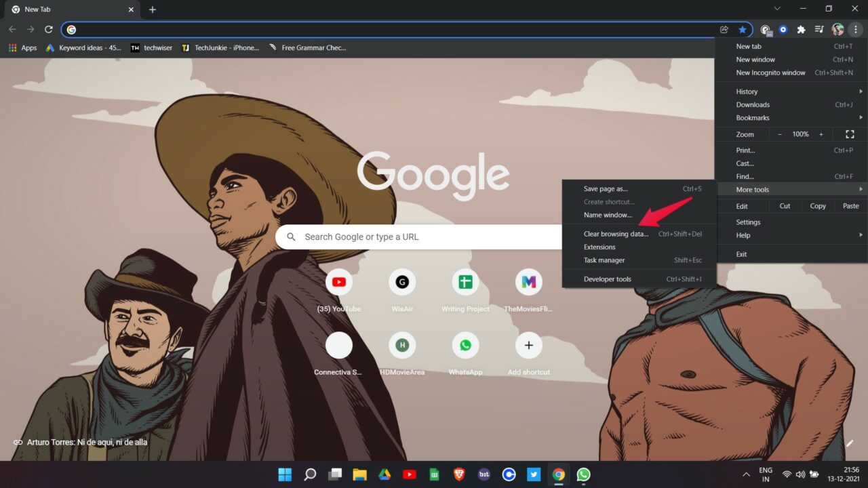Open the techwiser bookmark
Screen dimensions: 868x488
pos(151,48)
